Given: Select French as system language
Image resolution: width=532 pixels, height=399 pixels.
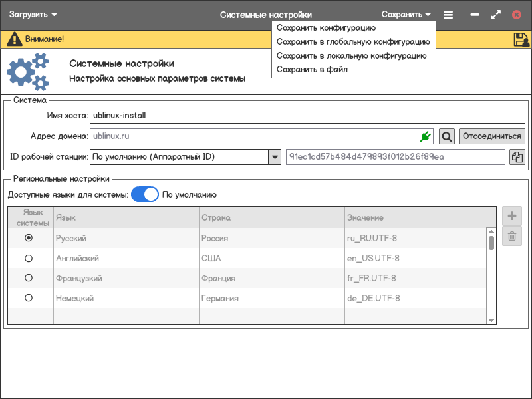Looking at the screenshot, I should click(x=29, y=278).
